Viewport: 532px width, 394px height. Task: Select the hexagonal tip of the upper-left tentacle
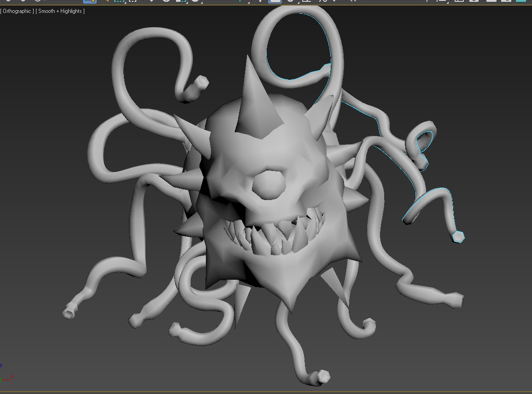coord(202,82)
